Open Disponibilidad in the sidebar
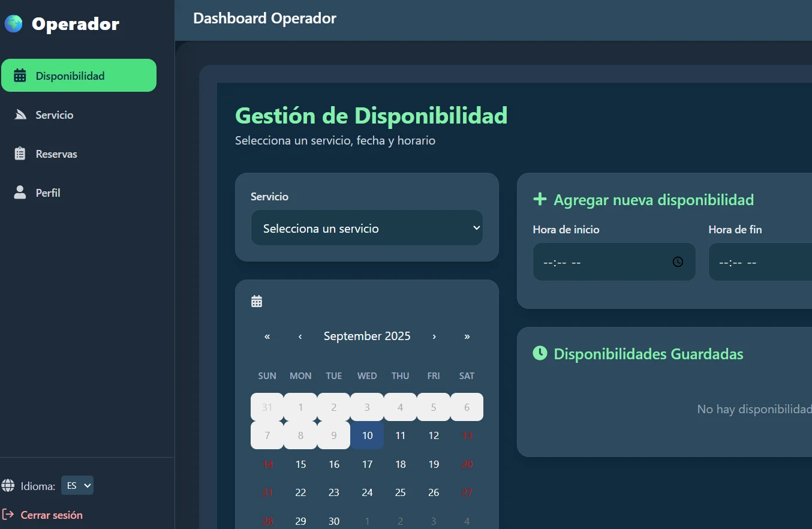Screen dimensions: 812x529 click(x=79, y=76)
